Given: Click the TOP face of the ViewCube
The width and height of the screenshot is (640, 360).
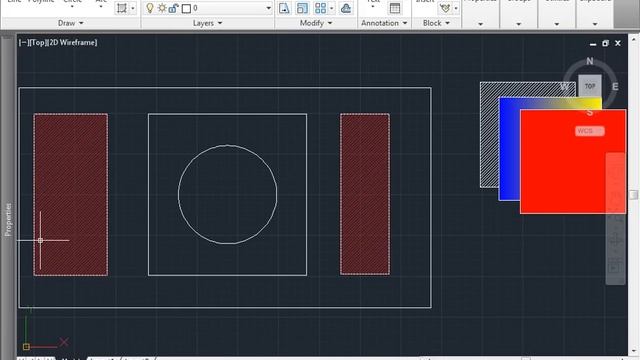Looking at the screenshot, I should click(x=590, y=86).
